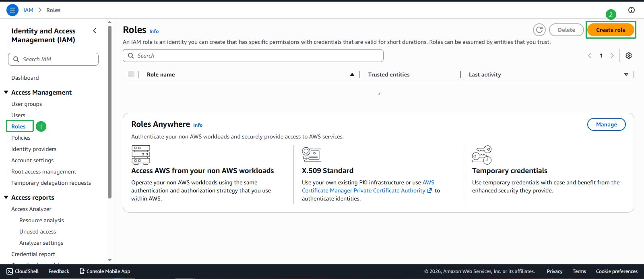Viewport: 644px width, 279px height.
Task: Collapse the IAM sidebar with the chevron
Action: coord(95,31)
